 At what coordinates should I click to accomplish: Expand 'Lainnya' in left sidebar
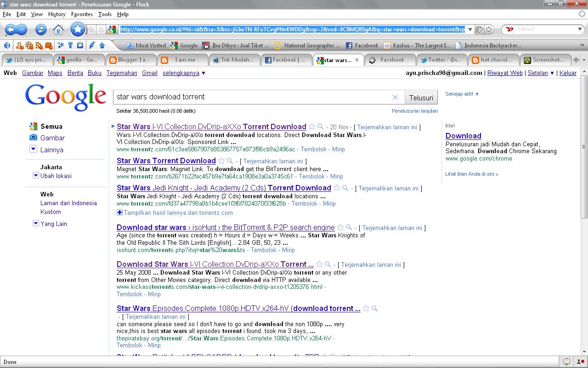point(33,149)
